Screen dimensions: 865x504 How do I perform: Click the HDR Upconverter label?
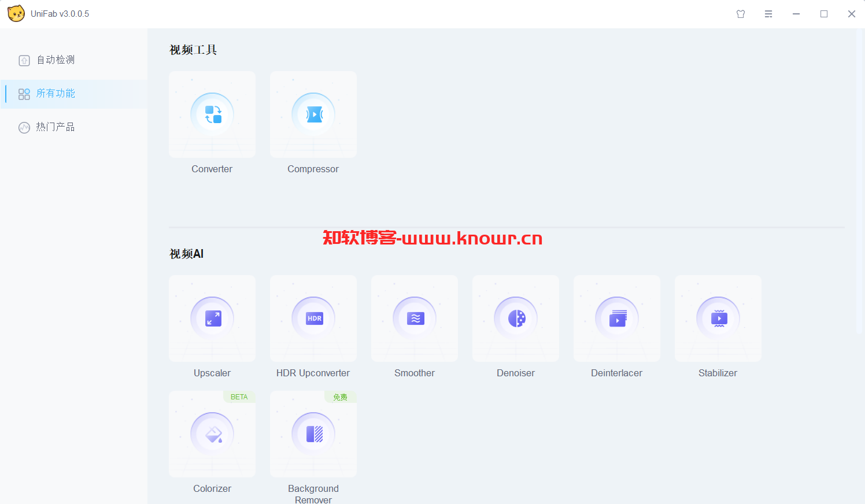pos(313,373)
